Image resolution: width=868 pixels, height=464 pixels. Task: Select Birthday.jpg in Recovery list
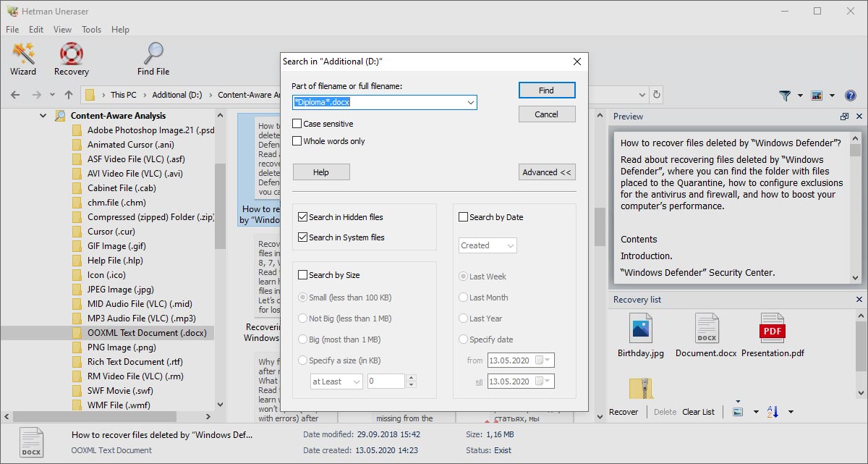click(x=641, y=336)
